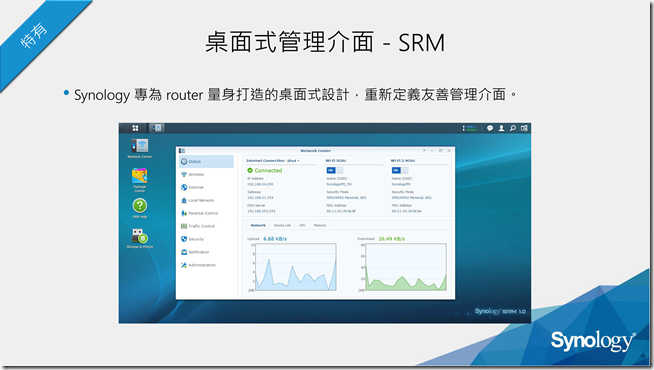Image resolution: width=654 pixels, height=370 pixels.
Task: Click the Network Center help question mark
Action: (x=424, y=151)
